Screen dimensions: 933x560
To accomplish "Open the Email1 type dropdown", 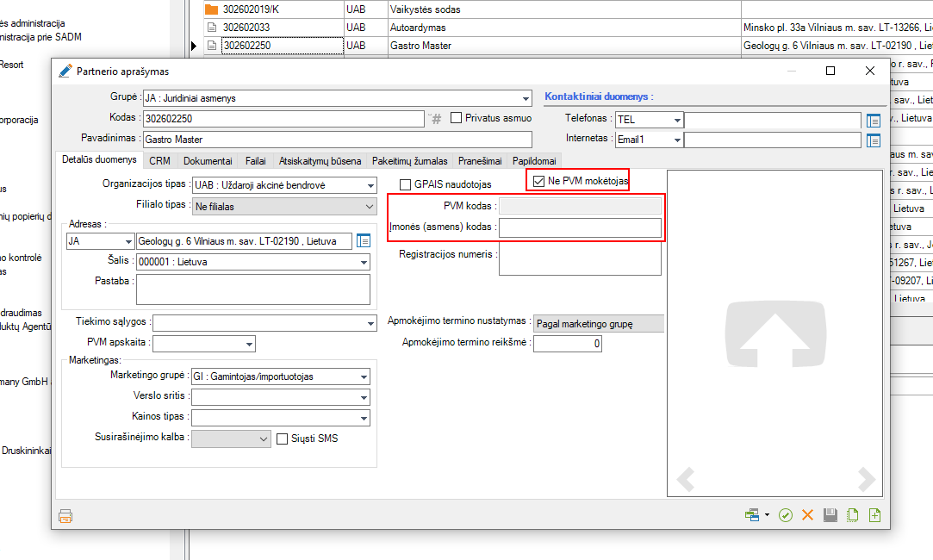I will pyautogui.click(x=677, y=140).
